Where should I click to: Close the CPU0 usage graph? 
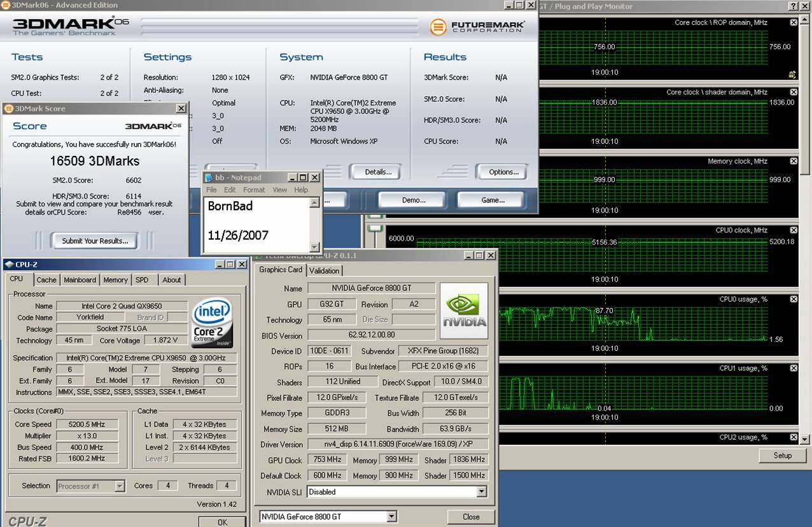[x=794, y=299]
